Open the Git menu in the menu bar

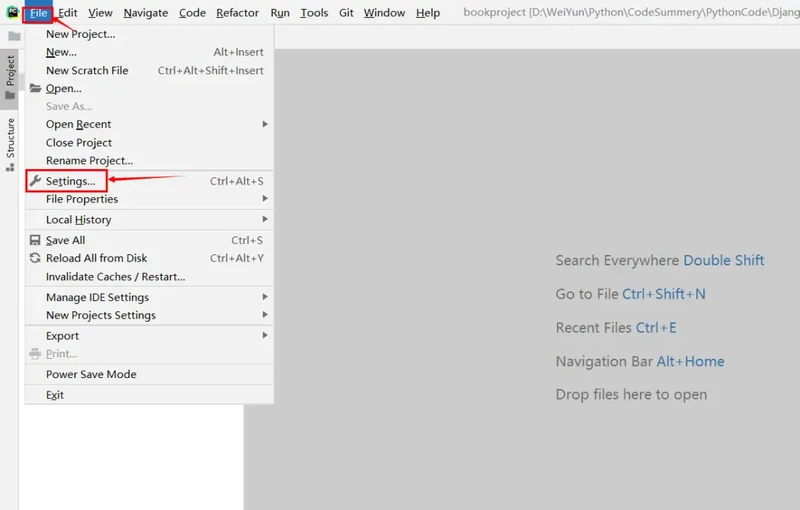(346, 13)
